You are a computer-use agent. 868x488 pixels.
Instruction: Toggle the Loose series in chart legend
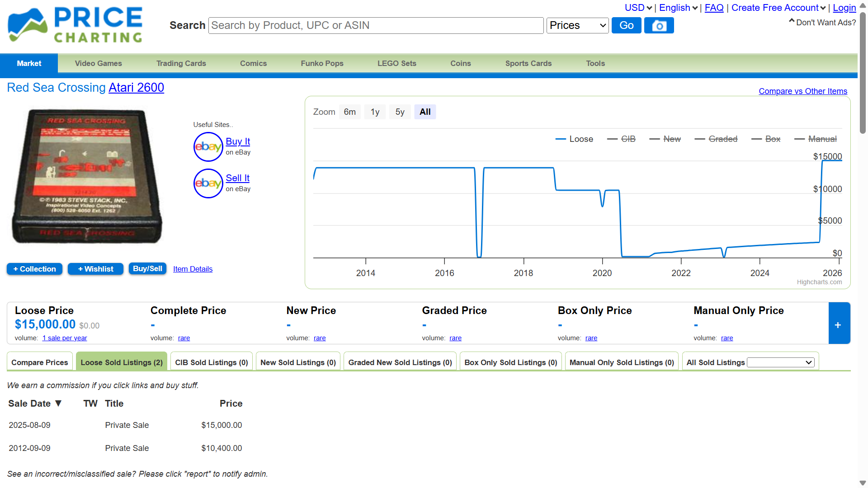click(574, 139)
